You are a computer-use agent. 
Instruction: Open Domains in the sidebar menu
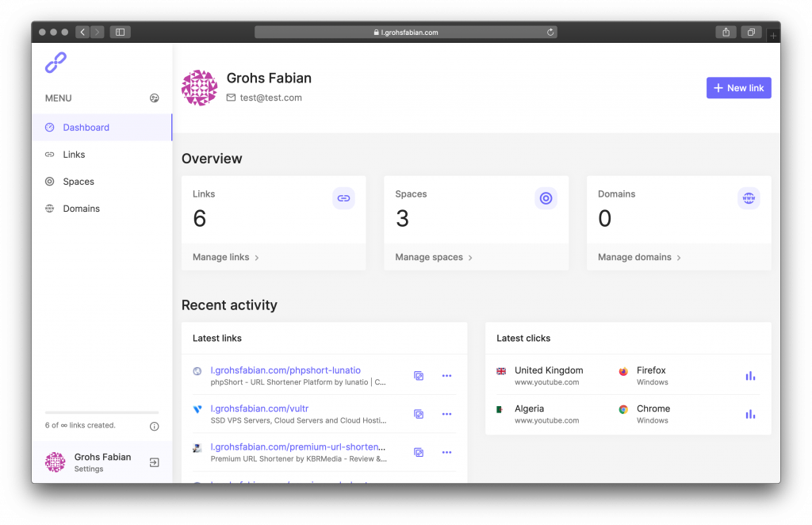102,208
